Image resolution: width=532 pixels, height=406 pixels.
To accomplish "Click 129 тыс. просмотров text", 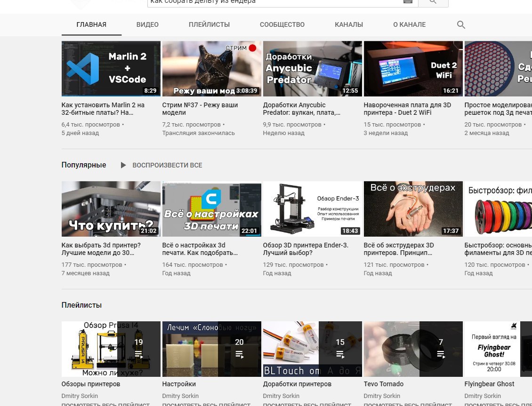I will tap(293, 265).
